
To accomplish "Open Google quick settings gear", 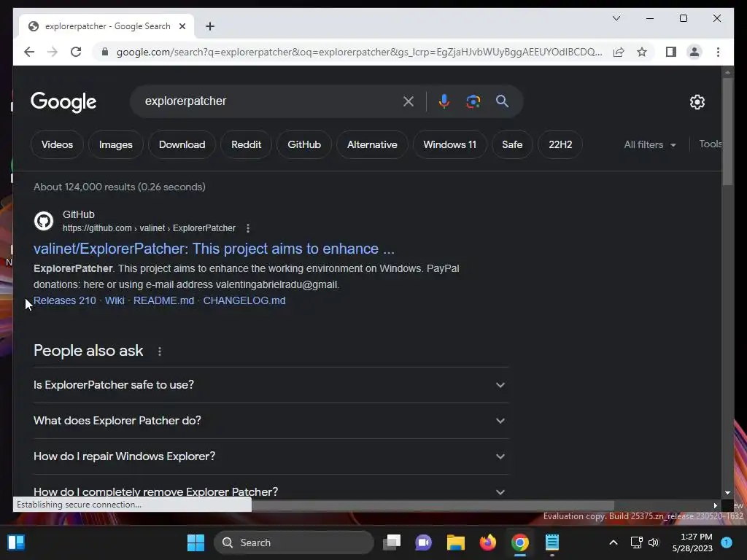I will (697, 102).
